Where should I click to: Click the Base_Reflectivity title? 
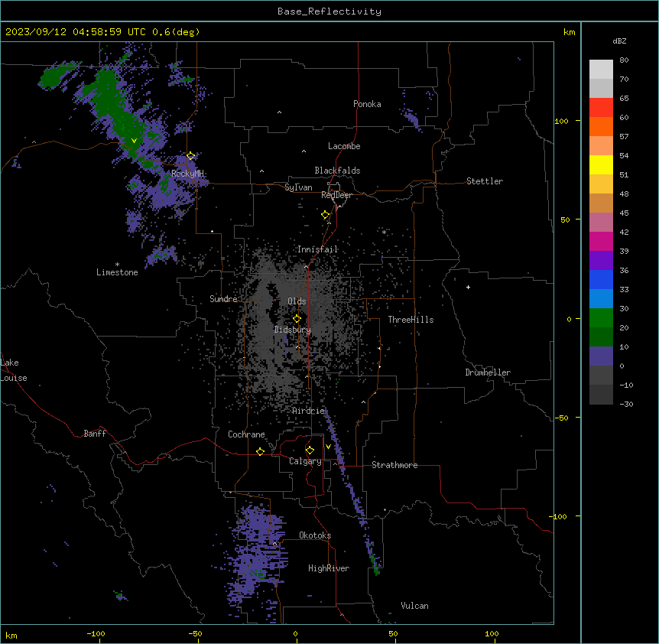pos(329,11)
